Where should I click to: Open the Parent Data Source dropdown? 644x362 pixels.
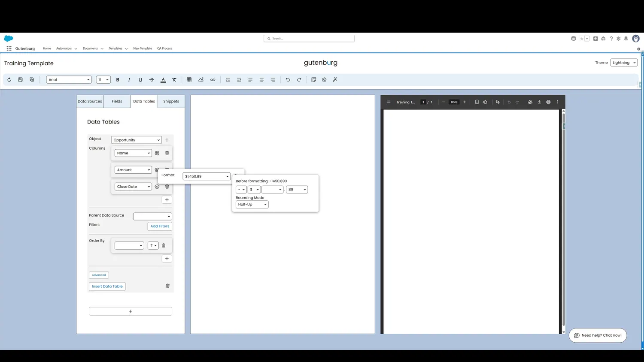tap(152, 217)
